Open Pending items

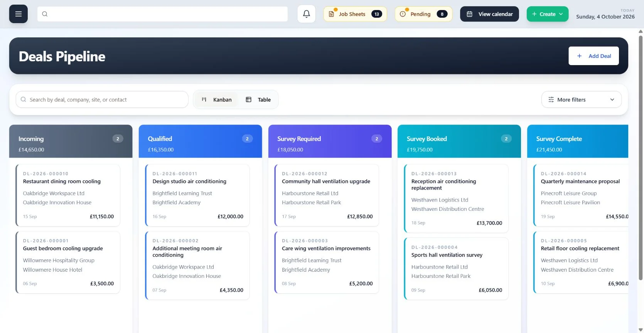(x=423, y=14)
